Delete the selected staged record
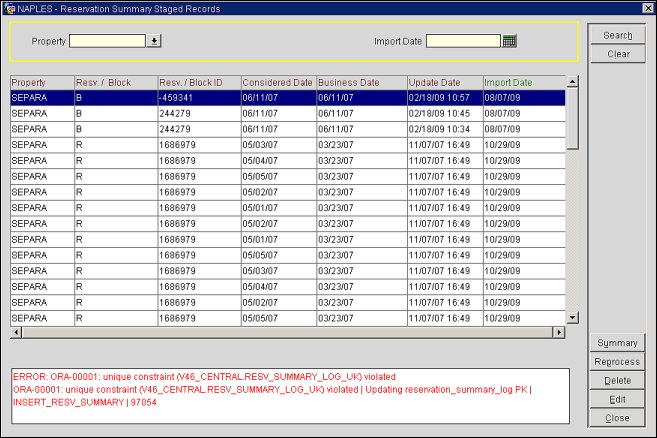The image size is (657, 438). [x=617, y=381]
